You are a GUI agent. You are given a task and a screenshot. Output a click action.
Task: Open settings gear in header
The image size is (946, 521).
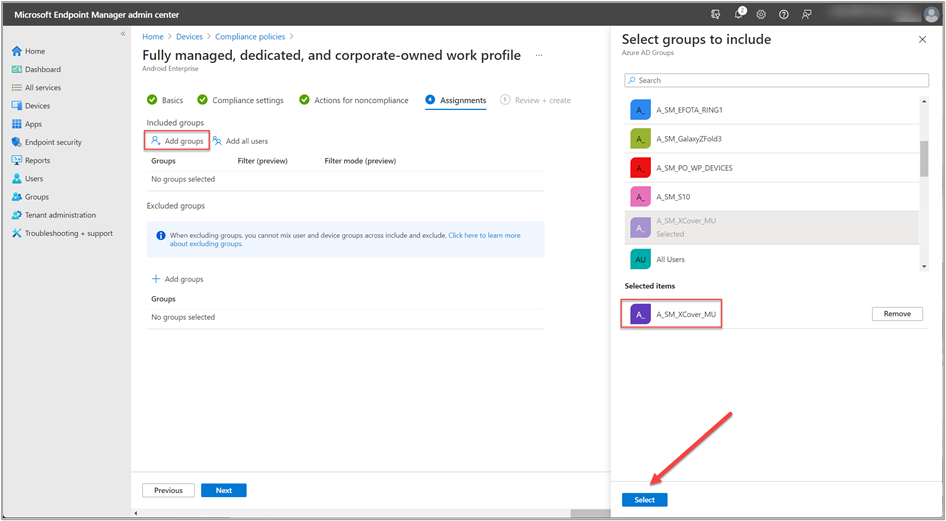(761, 14)
